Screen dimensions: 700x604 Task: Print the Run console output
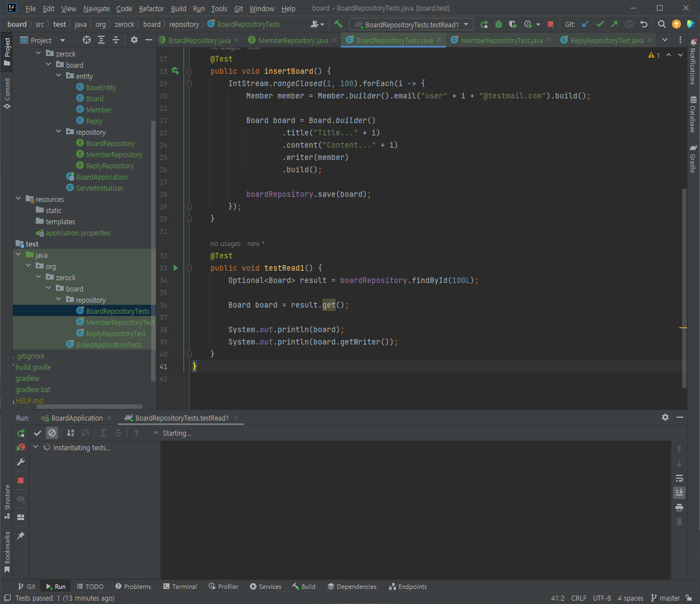(679, 507)
